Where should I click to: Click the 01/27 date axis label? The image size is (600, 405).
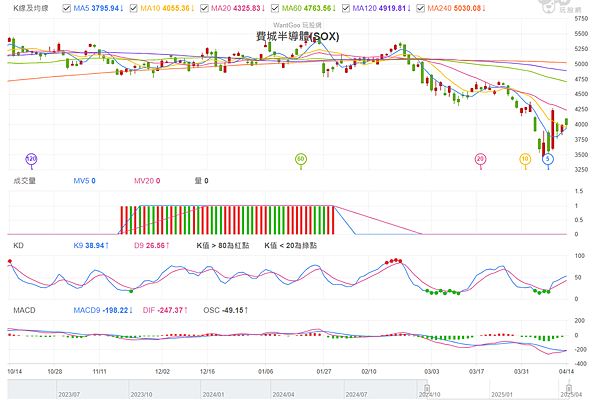[324, 371]
